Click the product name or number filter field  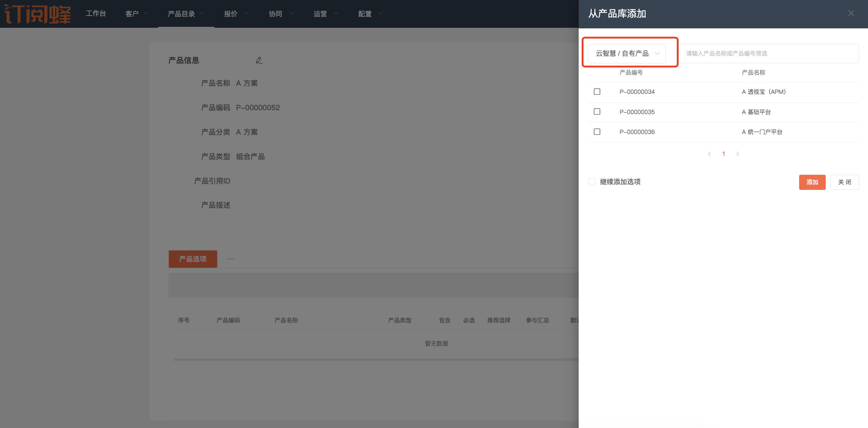pyautogui.click(x=768, y=53)
